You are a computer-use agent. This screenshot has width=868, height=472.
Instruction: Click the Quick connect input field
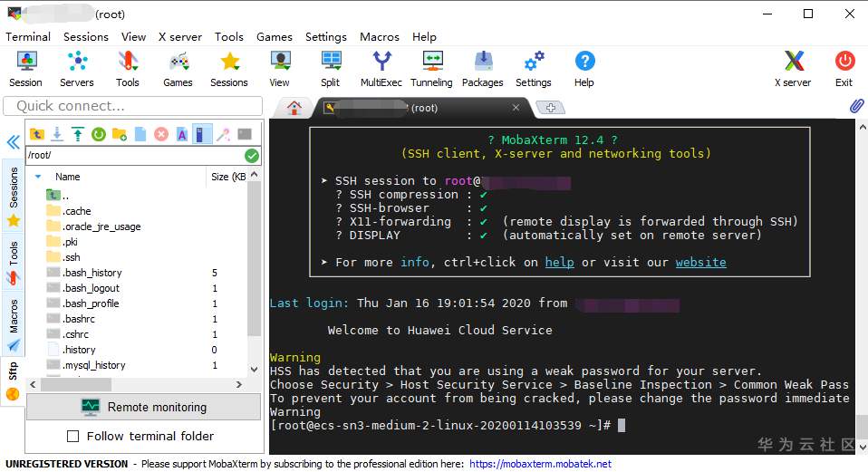133,106
